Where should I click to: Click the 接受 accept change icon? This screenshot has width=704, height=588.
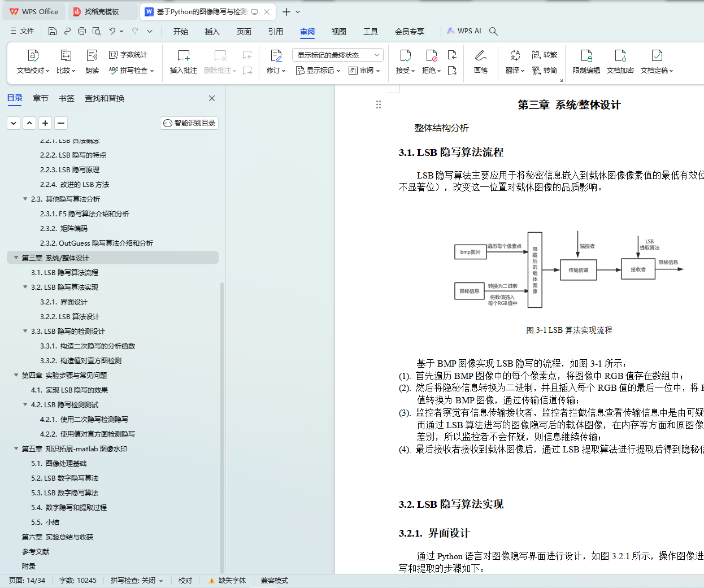[405, 62]
